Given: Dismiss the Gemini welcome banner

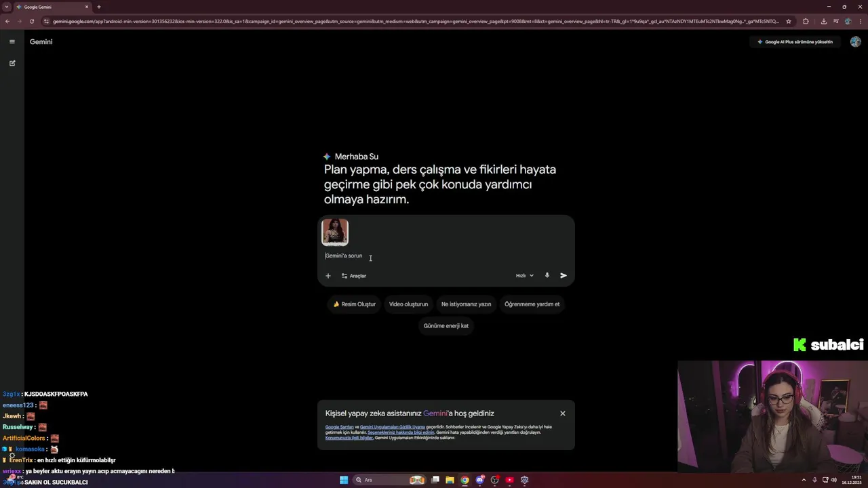Looking at the screenshot, I should point(563,413).
